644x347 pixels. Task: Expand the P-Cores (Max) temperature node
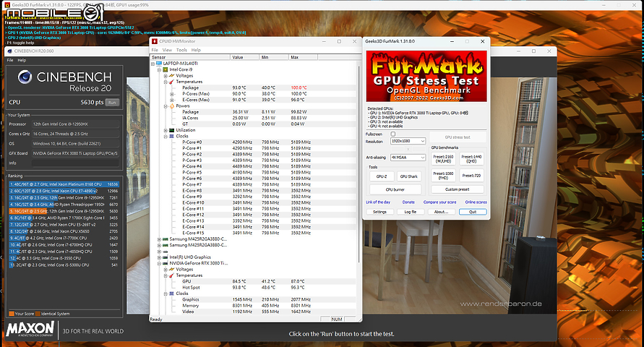172,94
